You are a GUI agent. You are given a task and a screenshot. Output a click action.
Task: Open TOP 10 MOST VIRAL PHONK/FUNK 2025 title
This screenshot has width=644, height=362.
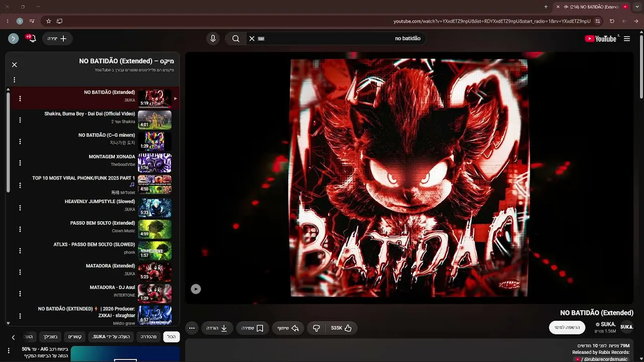point(84,178)
